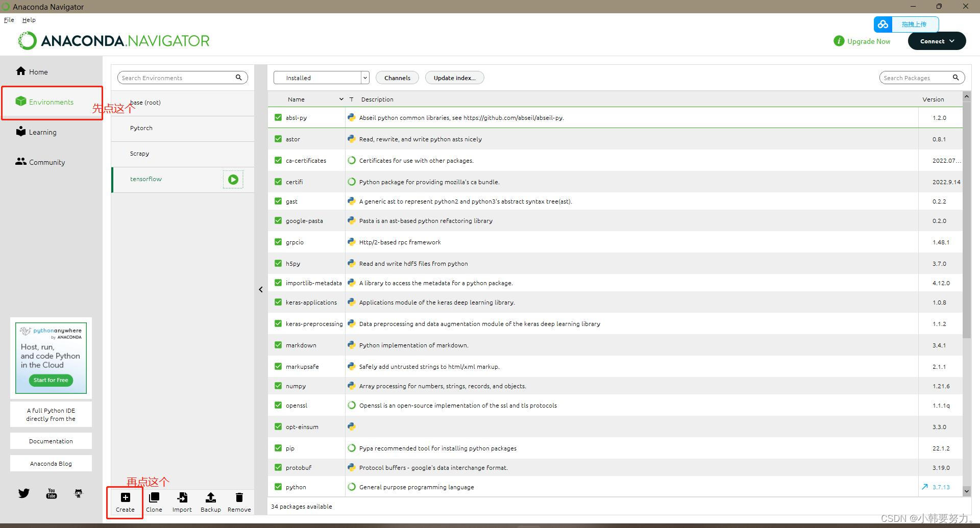Toggle the numpy package checkbox

point(278,386)
